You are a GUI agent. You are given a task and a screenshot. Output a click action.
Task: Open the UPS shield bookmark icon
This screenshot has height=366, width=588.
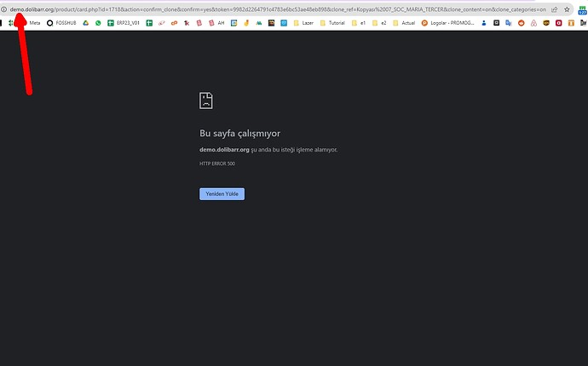tap(546, 23)
